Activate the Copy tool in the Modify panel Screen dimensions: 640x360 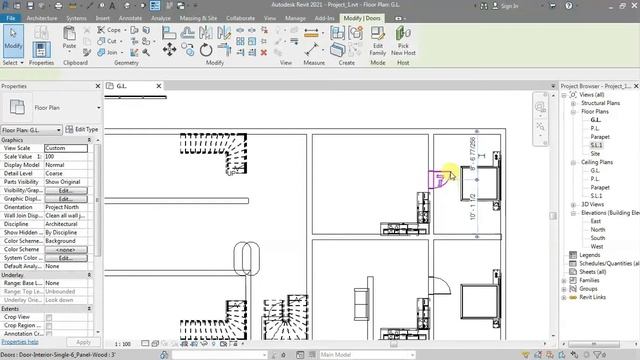point(188,50)
